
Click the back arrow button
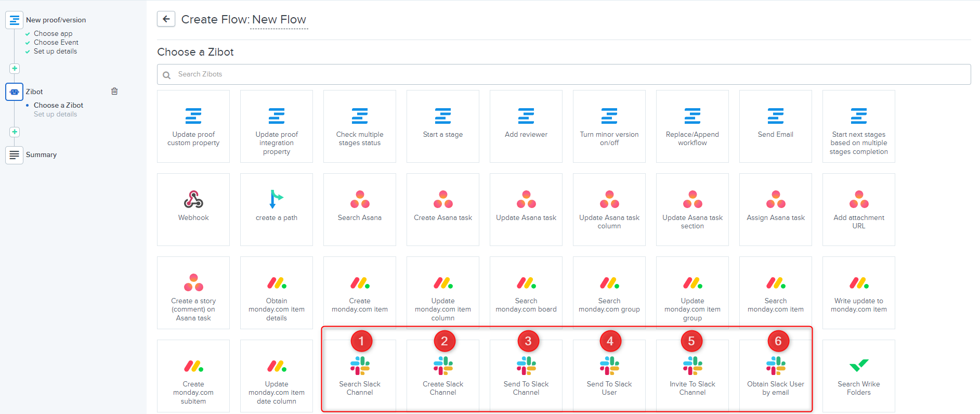tap(166, 19)
